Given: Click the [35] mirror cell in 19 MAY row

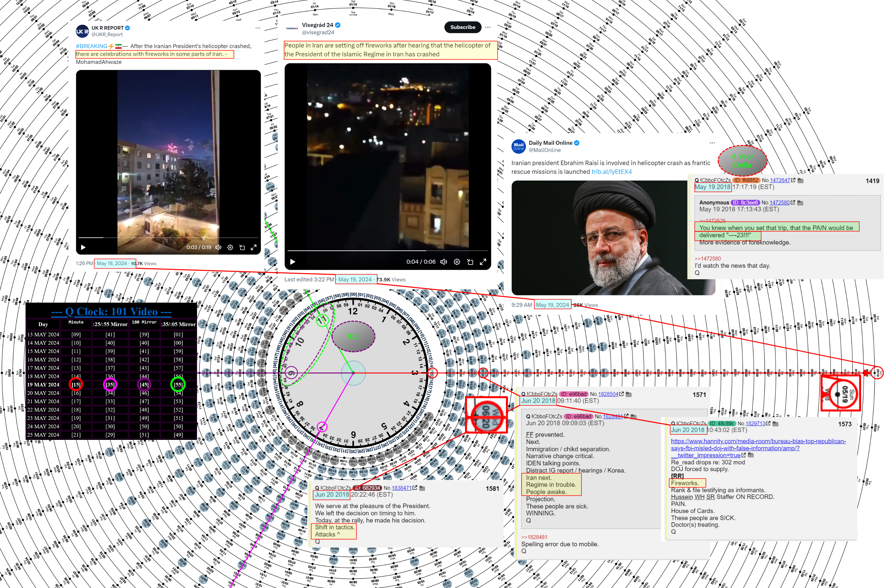Looking at the screenshot, I should (x=110, y=384).
